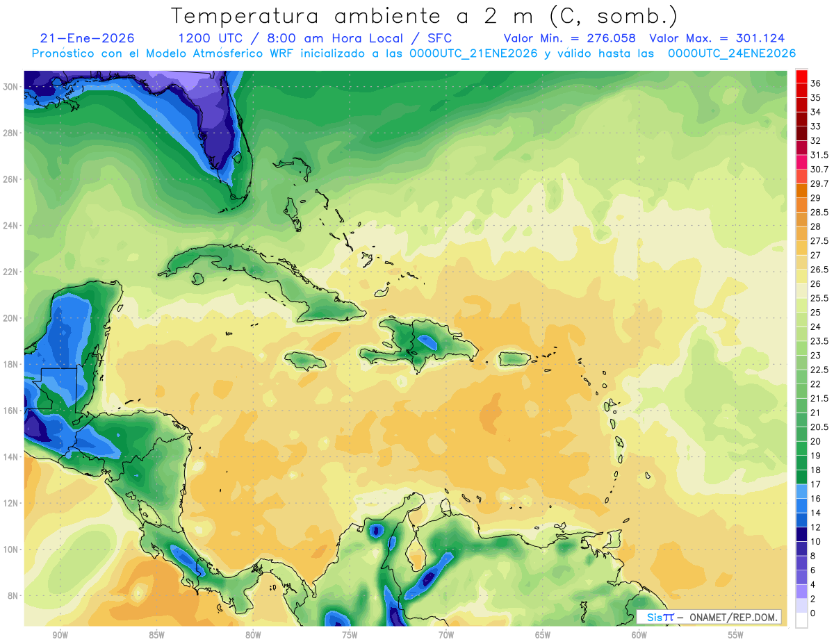Viewport: 834px width, 644px height.
Task: Pick the orange legend swatch between 29 and 29.7
Action: (801, 190)
